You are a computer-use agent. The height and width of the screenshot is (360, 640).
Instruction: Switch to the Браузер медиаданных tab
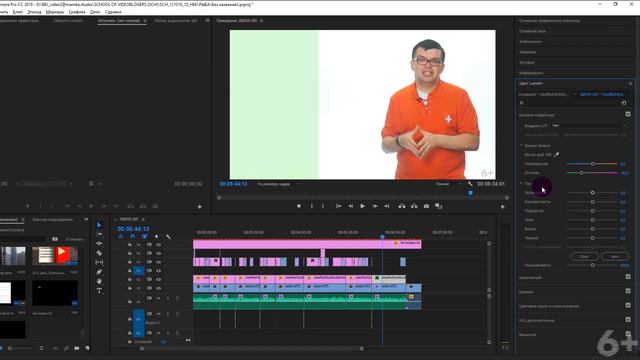click(x=53, y=220)
